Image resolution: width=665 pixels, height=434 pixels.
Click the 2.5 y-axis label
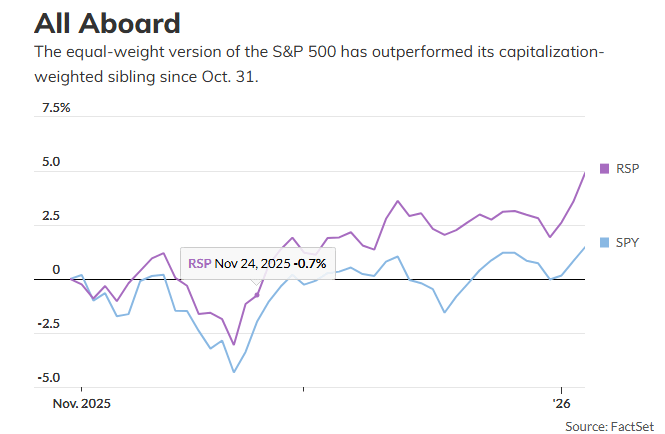tap(51, 216)
